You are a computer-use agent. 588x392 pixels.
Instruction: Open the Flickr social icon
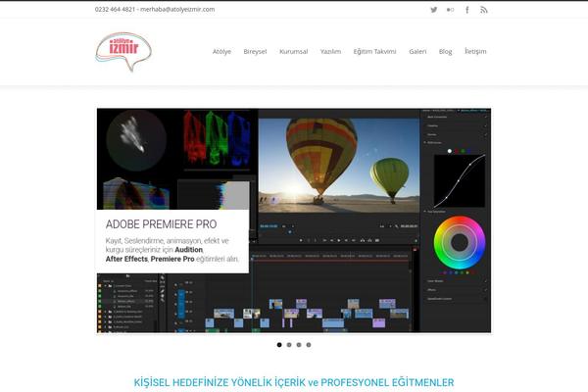click(451, 10)
